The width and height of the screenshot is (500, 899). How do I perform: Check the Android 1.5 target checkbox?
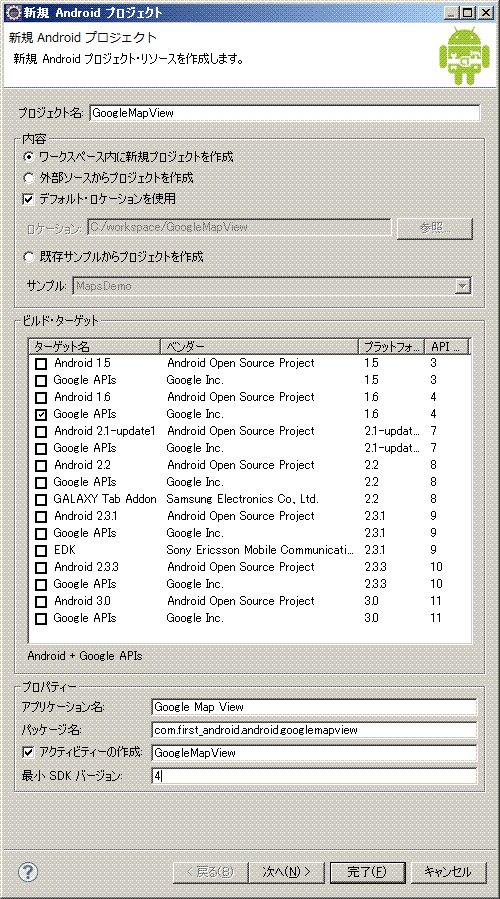pos(41,363)
